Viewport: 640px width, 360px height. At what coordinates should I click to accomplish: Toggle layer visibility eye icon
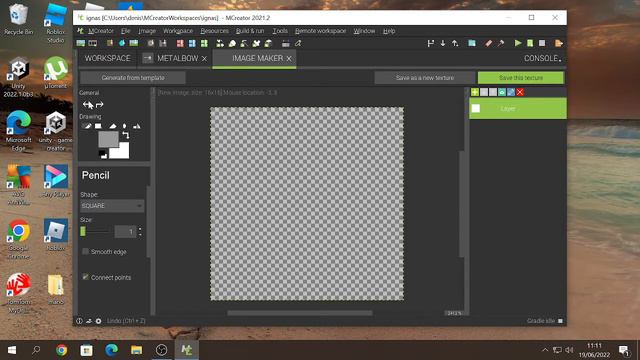coord(502,92)
